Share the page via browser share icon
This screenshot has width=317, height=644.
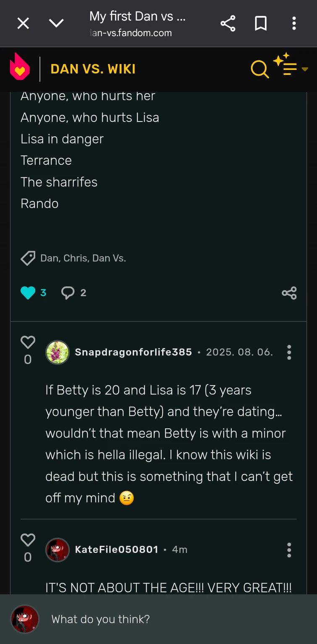[228, 24]
